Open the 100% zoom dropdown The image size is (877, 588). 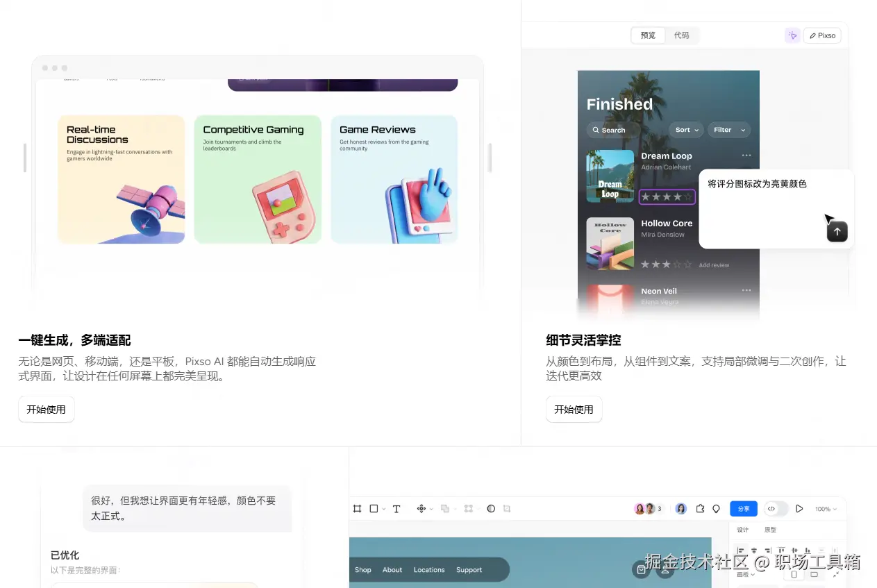coord(826,509)
